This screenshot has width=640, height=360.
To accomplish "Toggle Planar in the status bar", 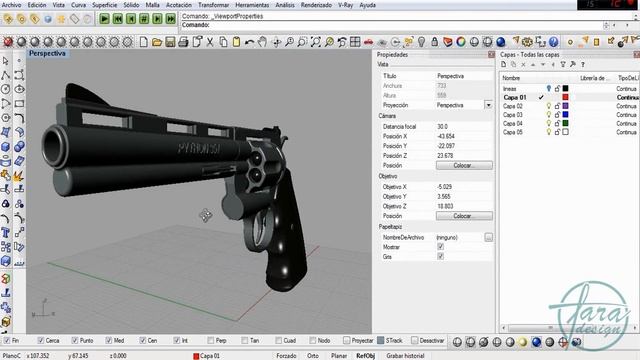I will [x=339, y=356].
